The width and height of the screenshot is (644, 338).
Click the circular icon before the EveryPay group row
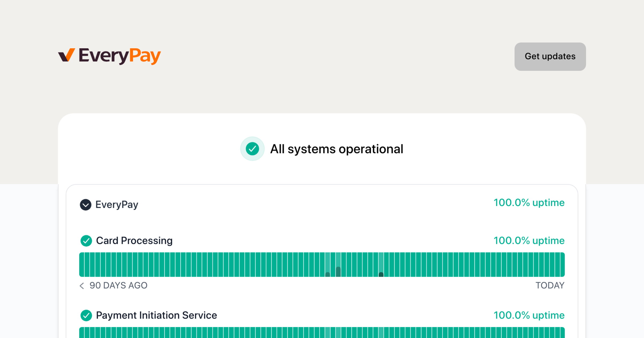pos(86,204)
